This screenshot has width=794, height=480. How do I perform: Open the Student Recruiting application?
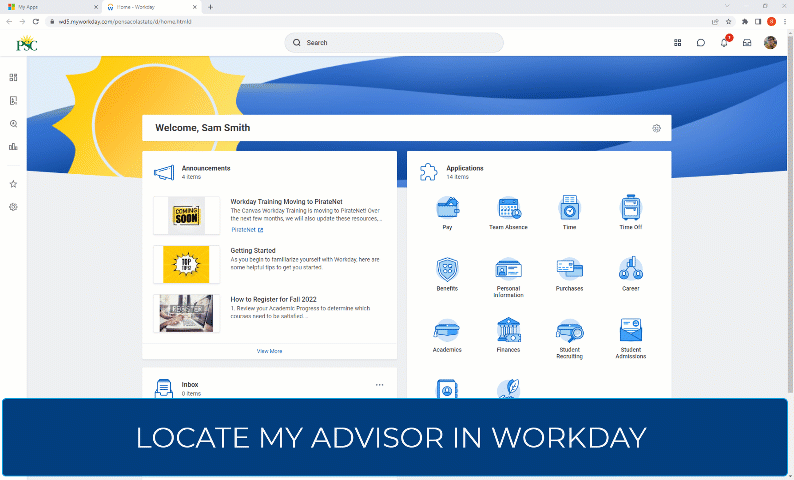(x=570, y=338)
